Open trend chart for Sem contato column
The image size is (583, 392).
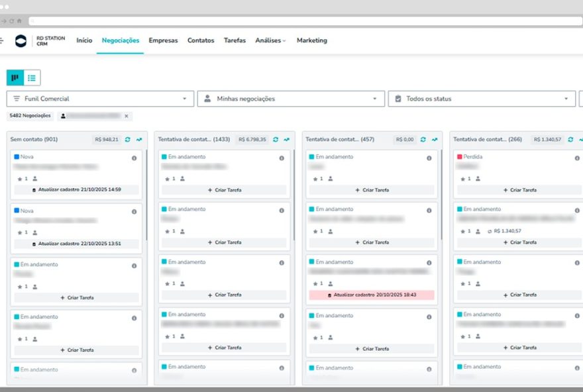pyautogui.click(x=139, y=140)
